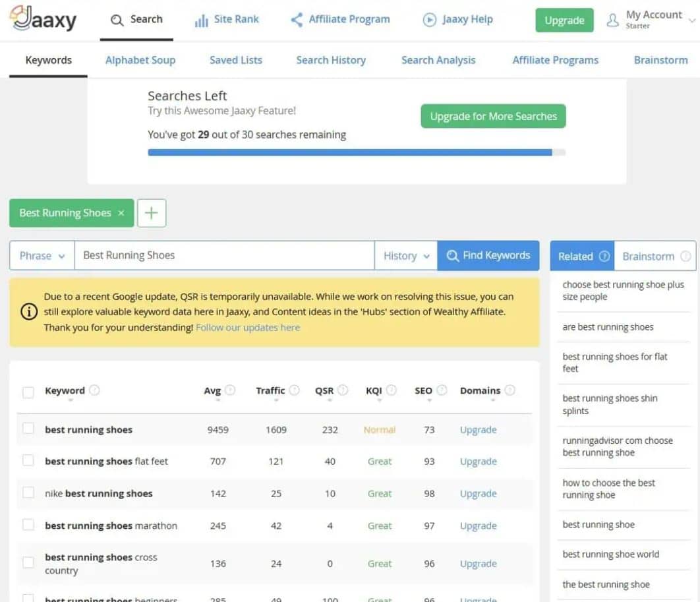Open the History dropdown
The width and height of the screenshot is (700, 602).
pyautogui.click(x=406, y=255)
